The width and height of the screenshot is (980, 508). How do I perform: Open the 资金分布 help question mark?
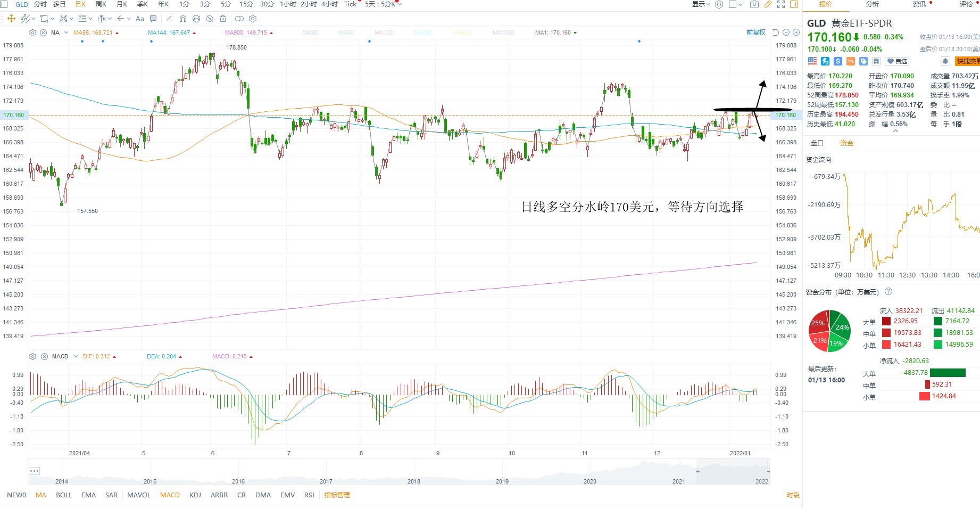888,292
